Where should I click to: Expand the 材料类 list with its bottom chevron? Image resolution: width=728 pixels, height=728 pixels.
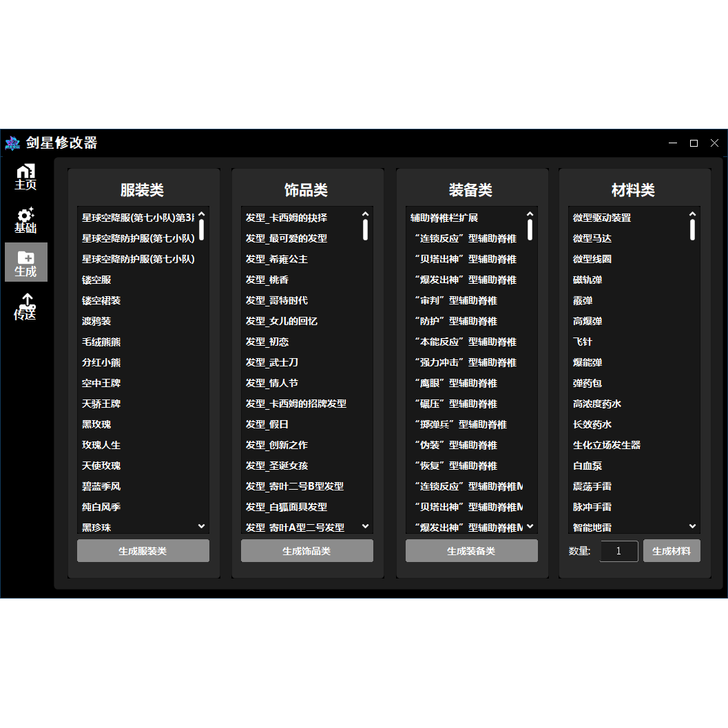click(692, 527)
